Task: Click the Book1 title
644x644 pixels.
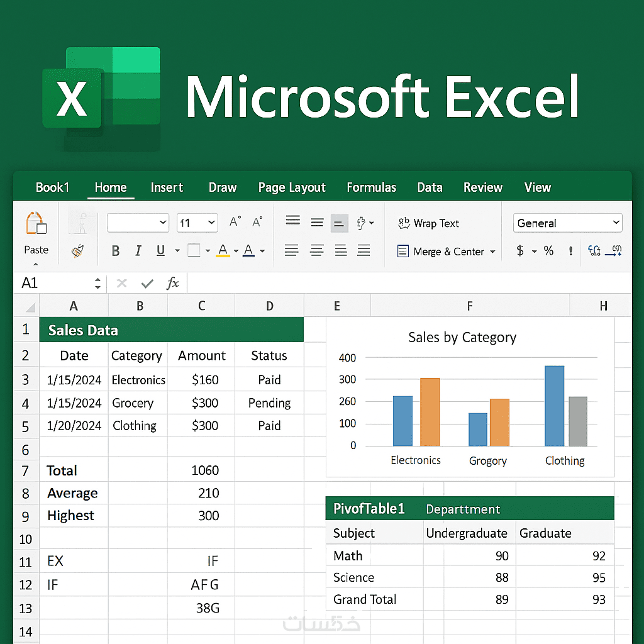Action: (x=52, y=187)
